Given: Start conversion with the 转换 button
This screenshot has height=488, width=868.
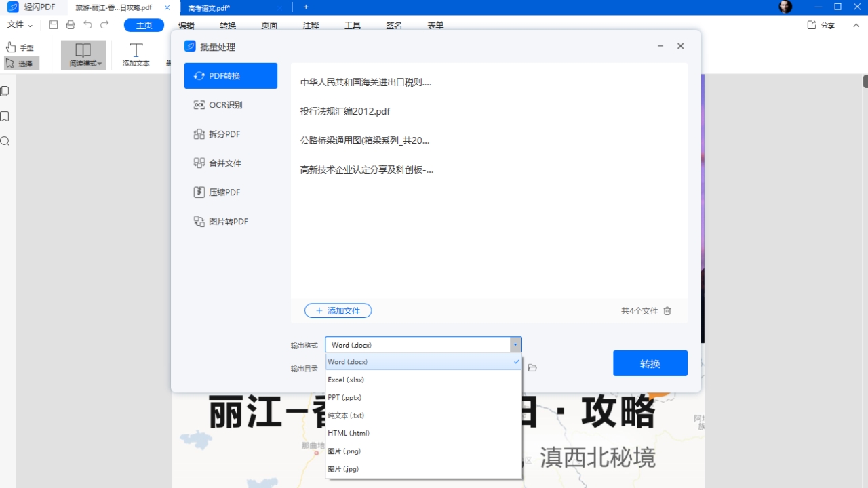Looking at the screenshot, I should pyautogui.click(x=649, y=363).
